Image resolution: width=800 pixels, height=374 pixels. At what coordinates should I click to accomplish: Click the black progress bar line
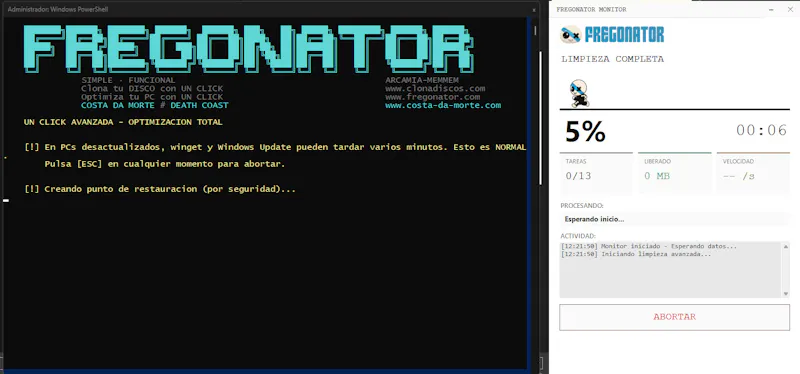[x=674, y=109]
